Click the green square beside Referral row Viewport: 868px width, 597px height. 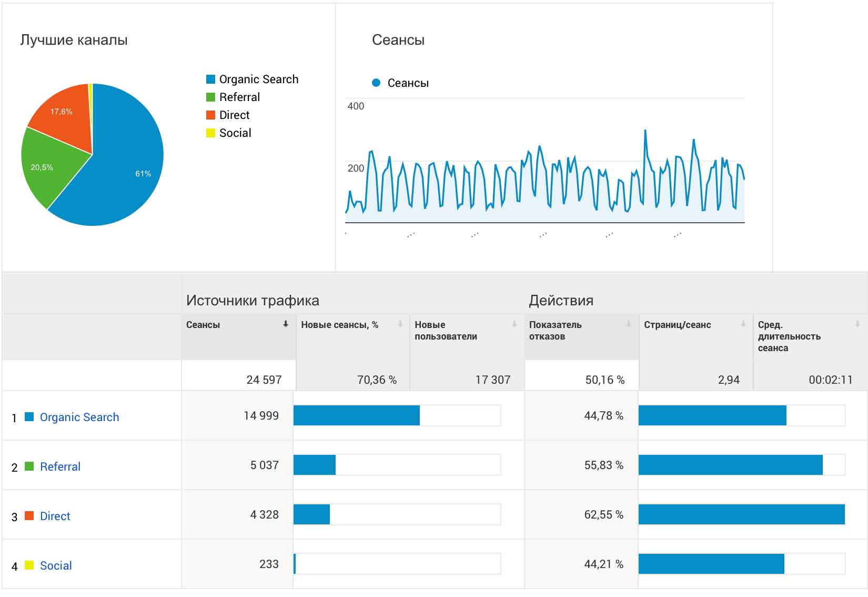29,466
